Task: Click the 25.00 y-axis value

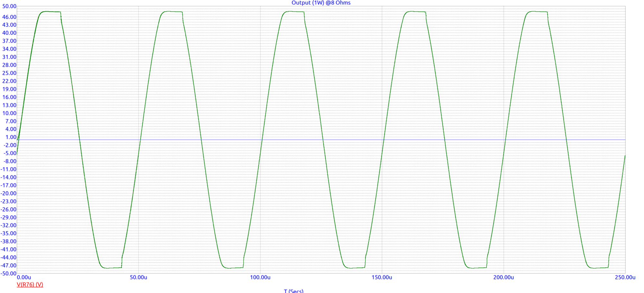Action: tap(9, 73)
